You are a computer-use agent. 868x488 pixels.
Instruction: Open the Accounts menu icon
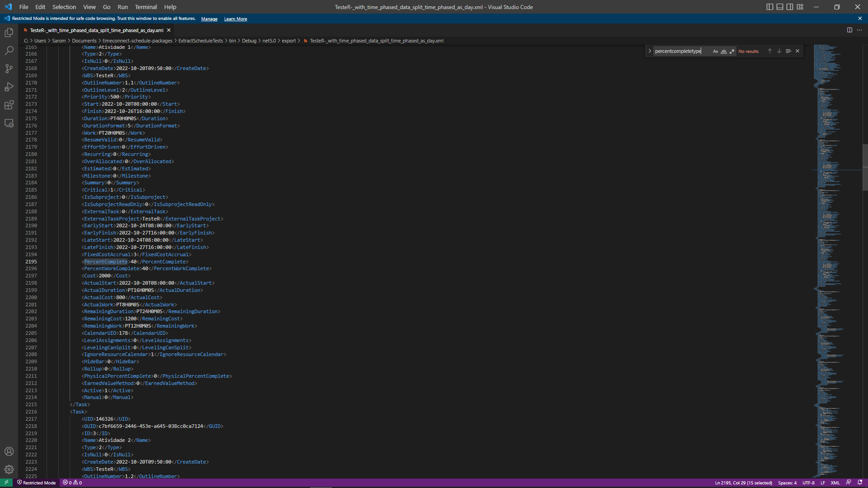tap(9, 451)
